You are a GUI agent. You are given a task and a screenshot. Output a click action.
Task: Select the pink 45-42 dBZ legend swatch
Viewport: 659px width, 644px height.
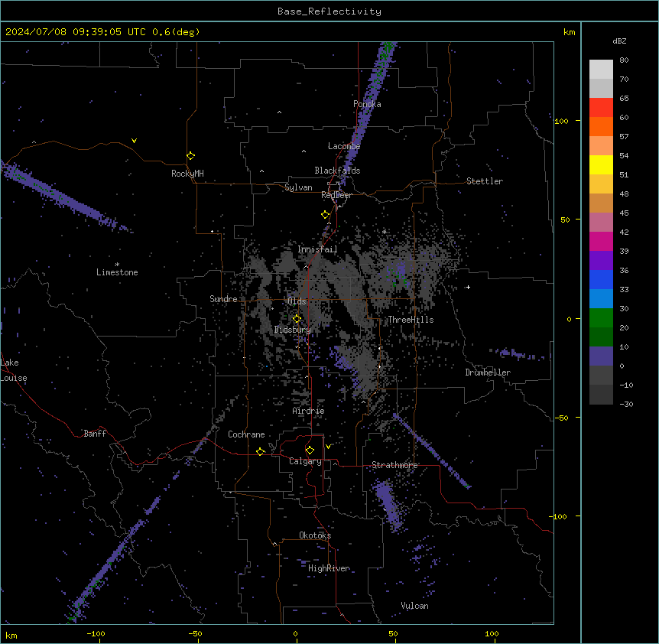click(601, 223)
